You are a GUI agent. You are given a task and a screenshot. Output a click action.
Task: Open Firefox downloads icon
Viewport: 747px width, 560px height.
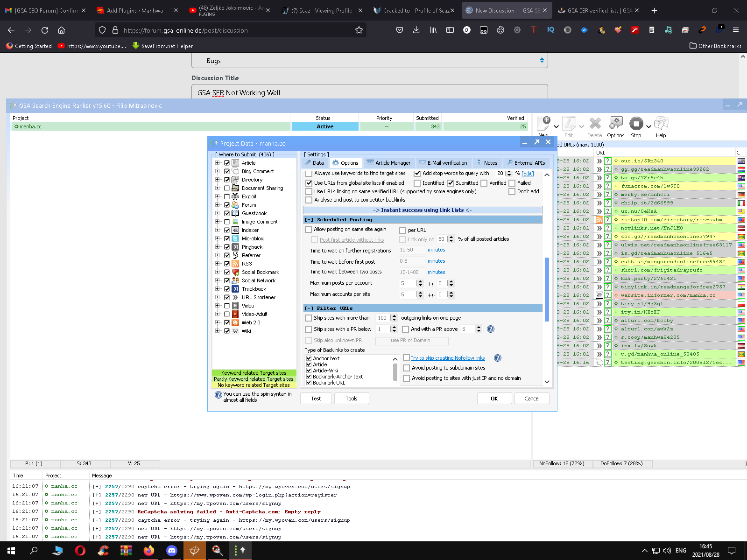[416, 30]
